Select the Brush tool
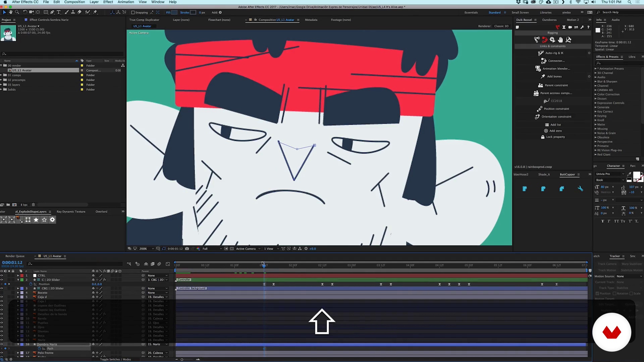The height and width of the screenshot is (362, 644). coord(66,12)
